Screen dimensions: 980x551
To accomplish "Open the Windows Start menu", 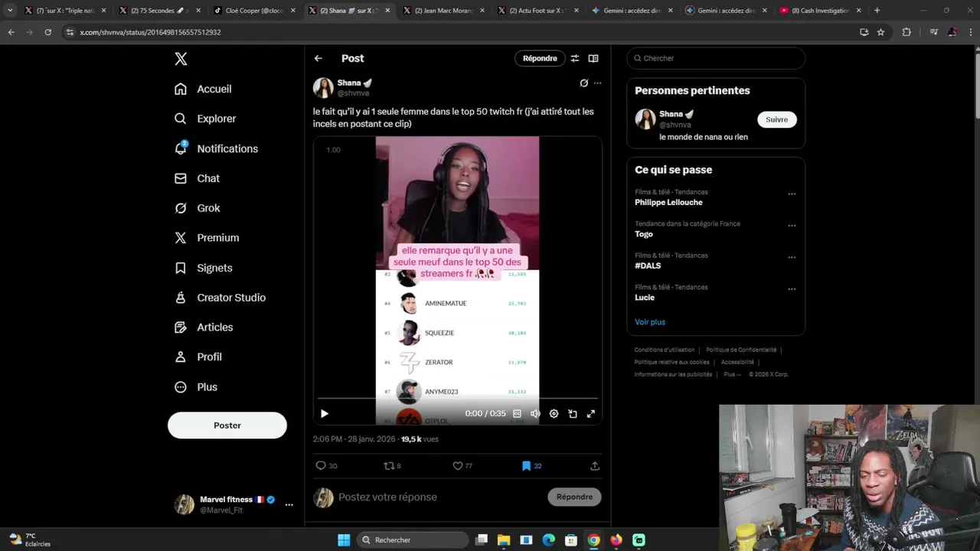I will [x=344, y=540].
